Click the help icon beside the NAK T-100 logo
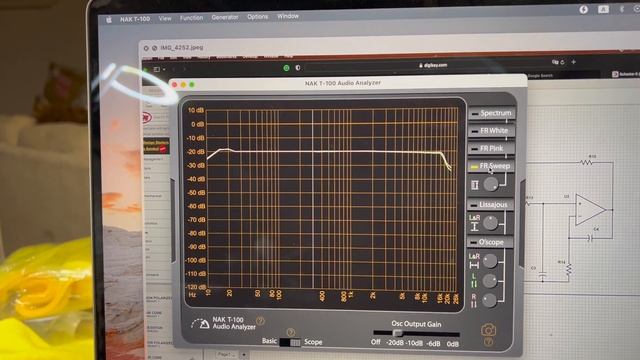 260,320
